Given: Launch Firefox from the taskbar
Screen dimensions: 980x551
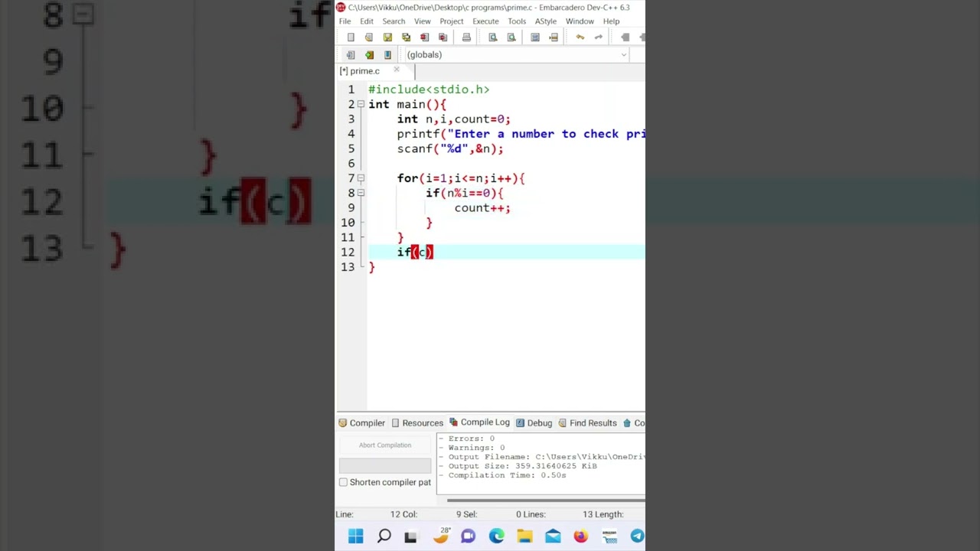Looking at the screenshot, I should 580,536.
